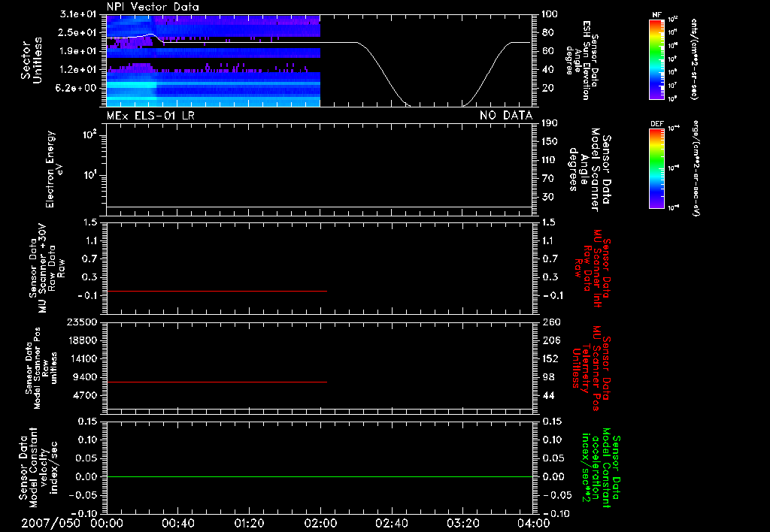Click the 'MU Scanner +30V Raw Data' axis title

47,269
